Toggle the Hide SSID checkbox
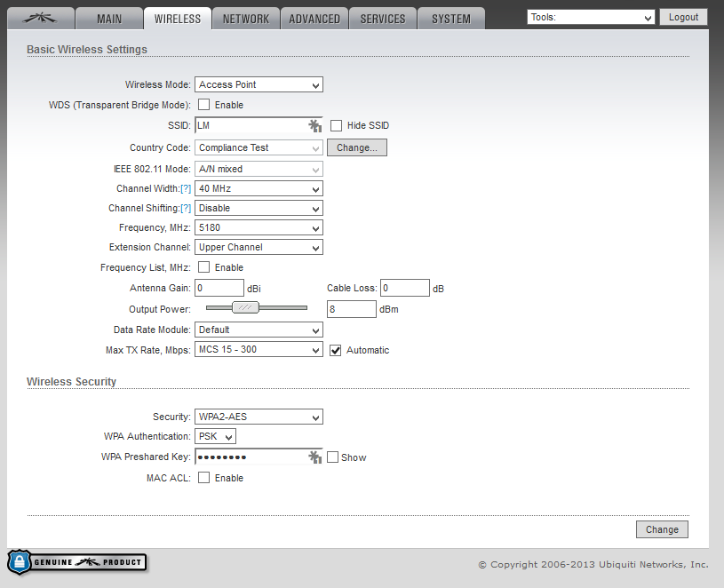Screen dimensions: 724x588 (x=336, y=126)
